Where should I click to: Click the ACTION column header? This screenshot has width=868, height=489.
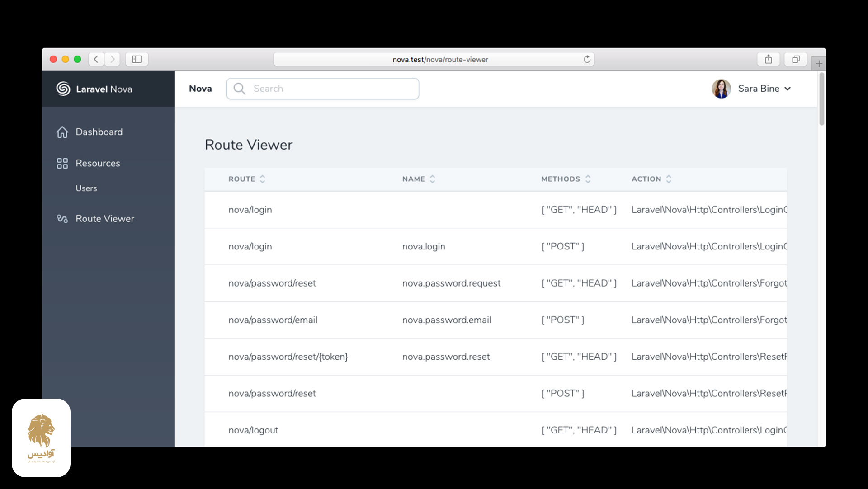646,179
